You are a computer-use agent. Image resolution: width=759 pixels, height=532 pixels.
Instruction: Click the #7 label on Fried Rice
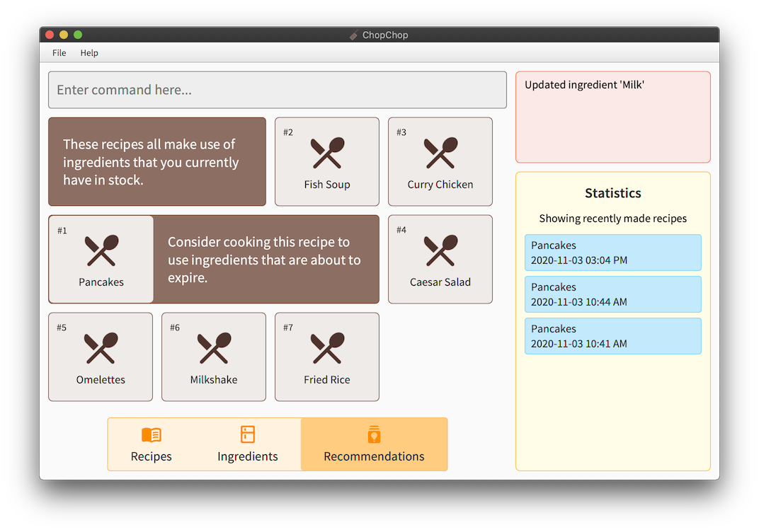click(x=288, y=328)
